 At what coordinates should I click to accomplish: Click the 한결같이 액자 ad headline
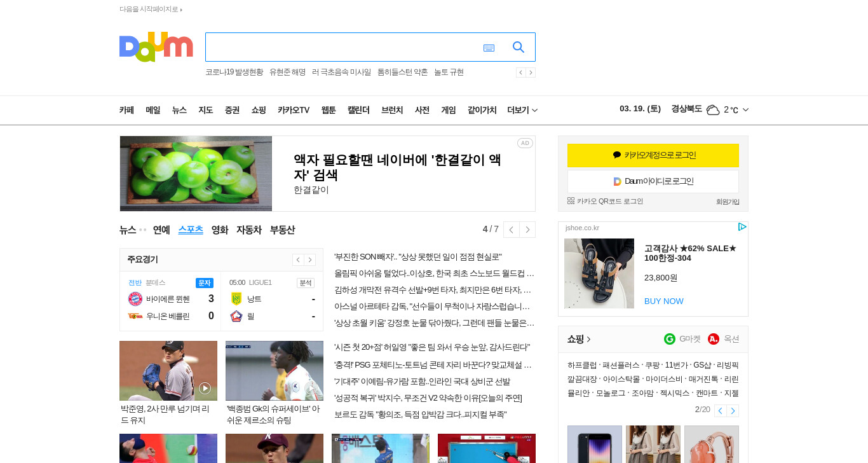tap(397, 167)
